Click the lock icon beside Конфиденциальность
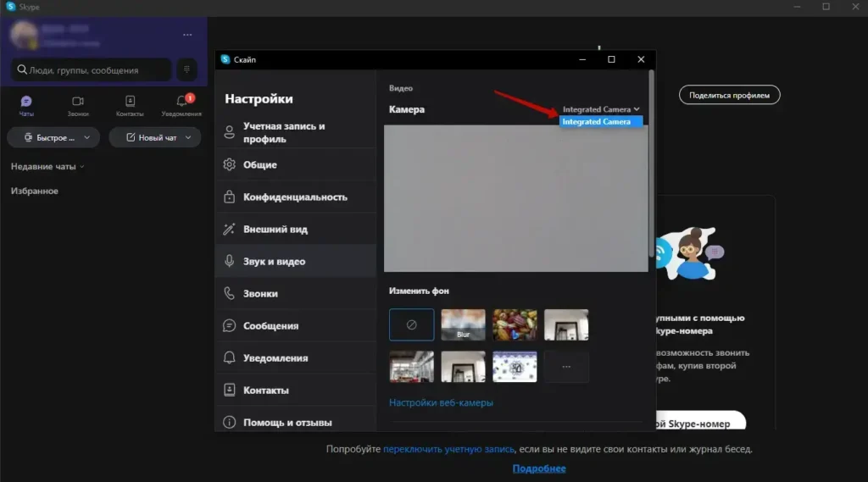 point(229,197)
